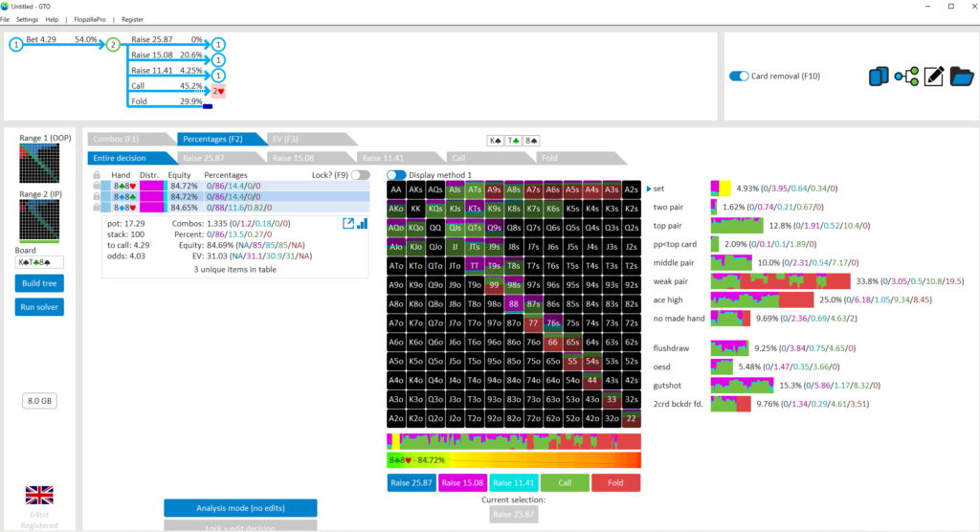The height and width of the screenshot is (532, 980).
Task: Open the Settings menu
Action: point(27,19)
